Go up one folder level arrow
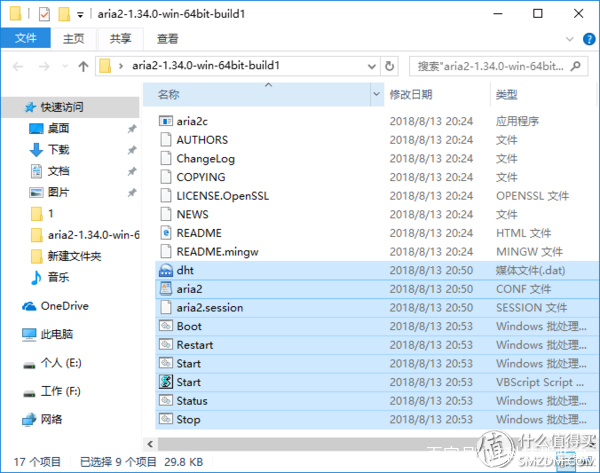This screenshot has width=600, height=473. (83, 67)
